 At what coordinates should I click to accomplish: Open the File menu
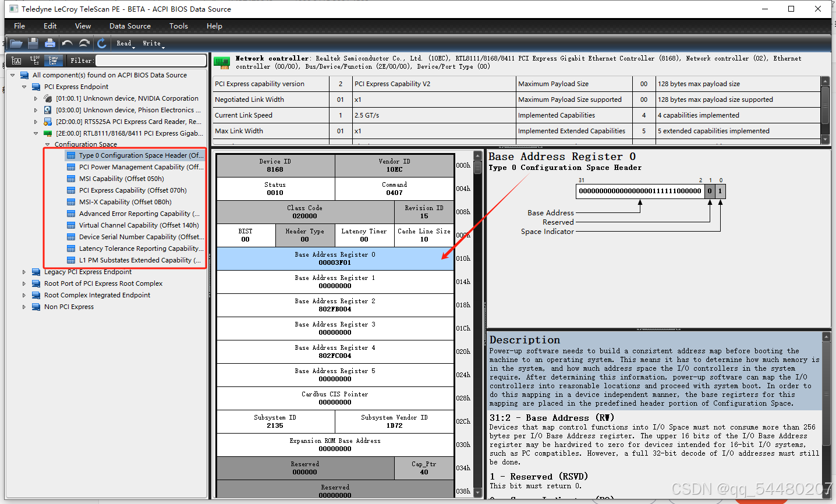[x=19, y=26]
